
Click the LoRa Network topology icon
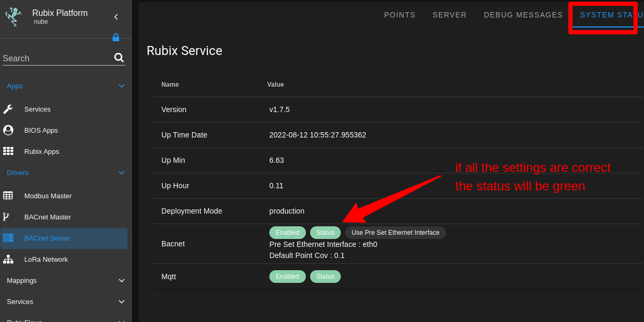[x=8, y=259]
